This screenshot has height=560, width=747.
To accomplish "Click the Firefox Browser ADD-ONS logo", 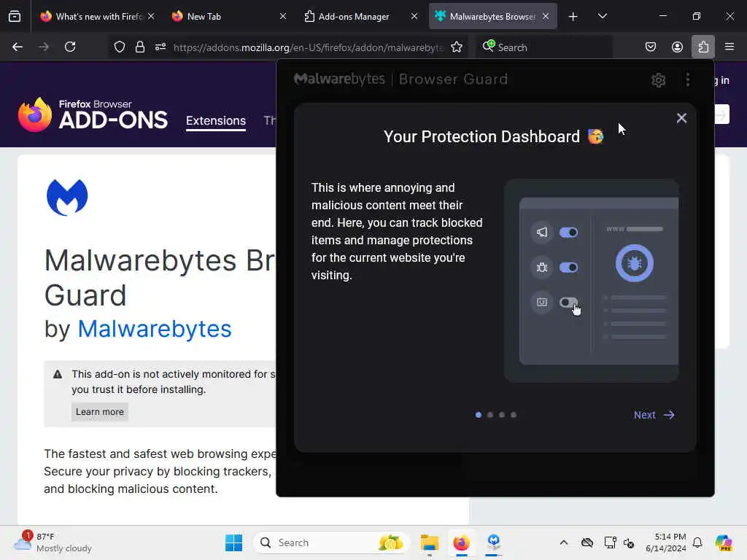I will [x=93, y=114].
